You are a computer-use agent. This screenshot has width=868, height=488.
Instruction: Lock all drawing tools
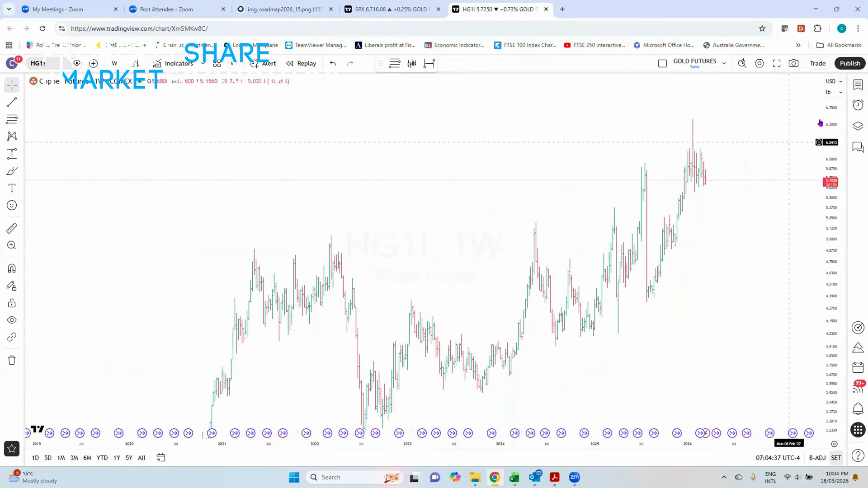[x=11, y=303]
